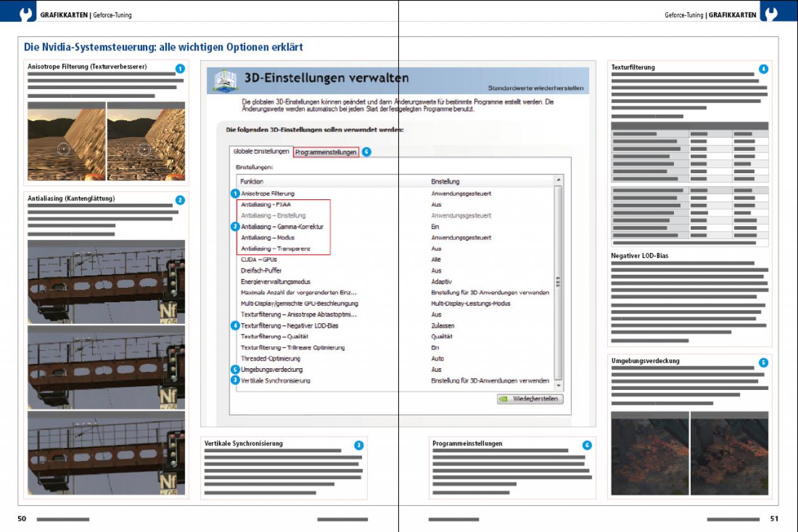The height and width of the screenshot is (532, 798).
Task: Open the Antialiasing – FXAA setting value
Action: tap(436, 204)
